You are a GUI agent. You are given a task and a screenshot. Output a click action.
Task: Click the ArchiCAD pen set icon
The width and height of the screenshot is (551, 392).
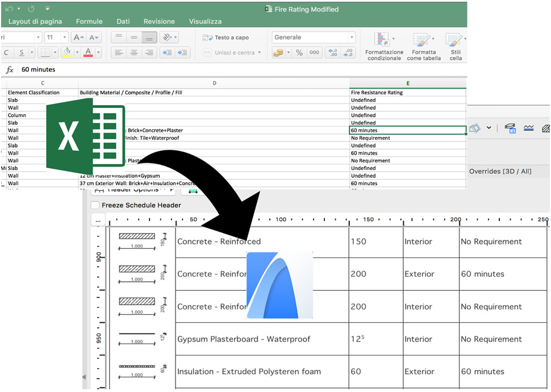pyautogui.click(x=528, y=128)
